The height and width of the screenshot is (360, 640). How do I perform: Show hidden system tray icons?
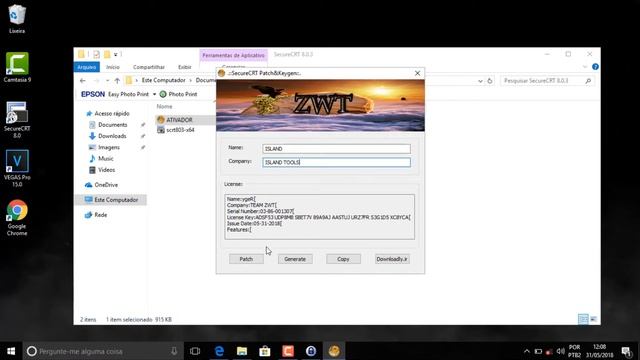[x=527, y=351]
